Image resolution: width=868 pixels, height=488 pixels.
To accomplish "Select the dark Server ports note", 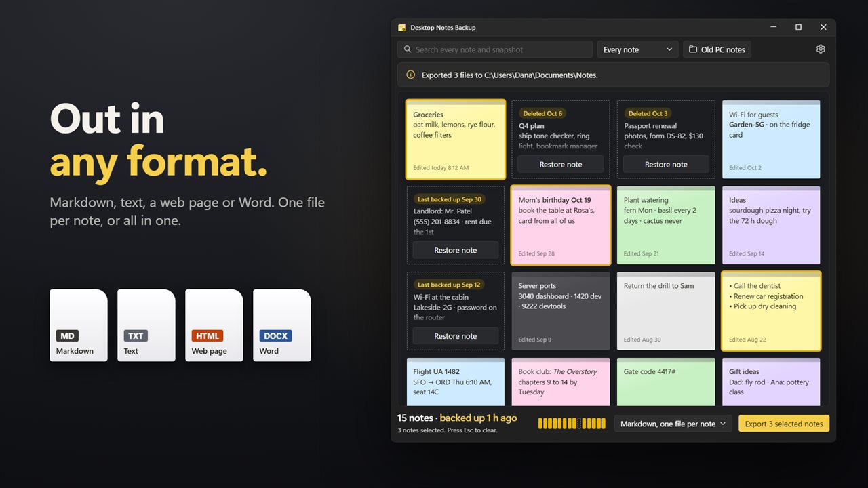I will click(x=561, y=311).
